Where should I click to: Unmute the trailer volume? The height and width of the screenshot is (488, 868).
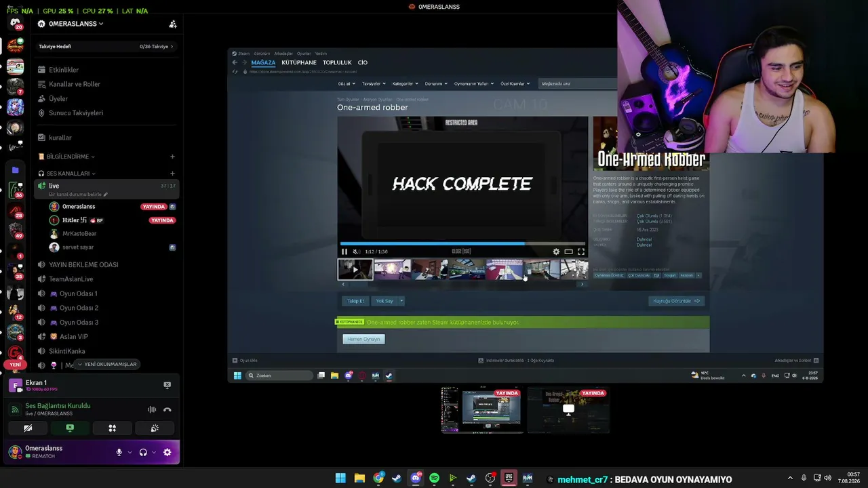click(356, 251)
